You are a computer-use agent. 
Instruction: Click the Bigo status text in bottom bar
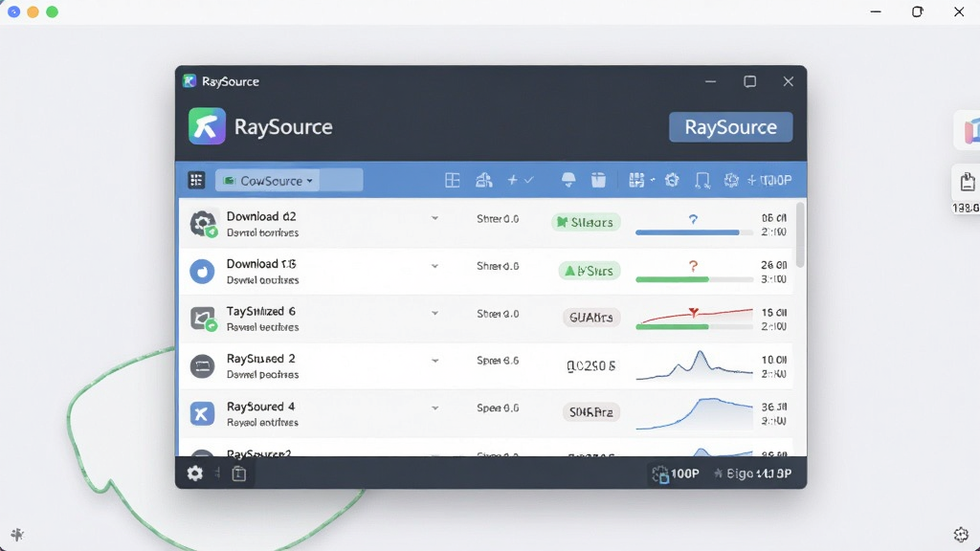752,474
